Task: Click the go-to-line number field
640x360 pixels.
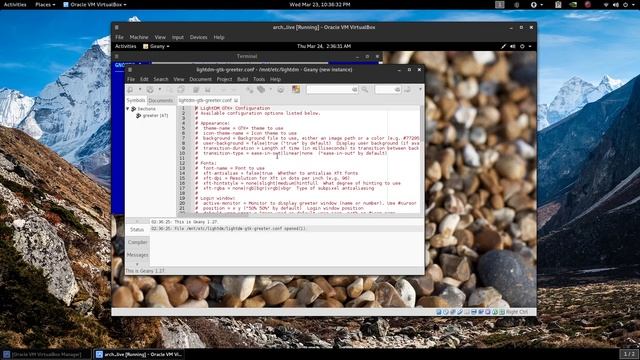Action: tap(387, 89)
